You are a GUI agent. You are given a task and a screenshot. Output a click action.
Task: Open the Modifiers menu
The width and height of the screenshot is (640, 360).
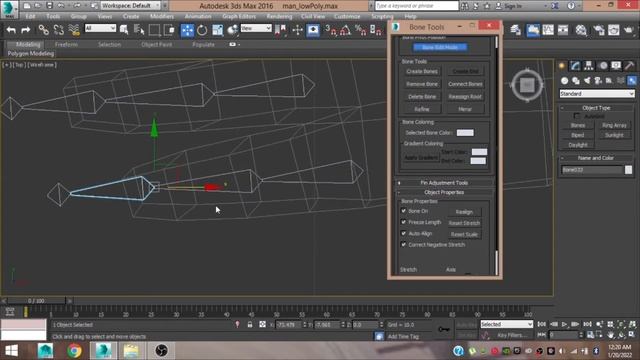[162, 16]
